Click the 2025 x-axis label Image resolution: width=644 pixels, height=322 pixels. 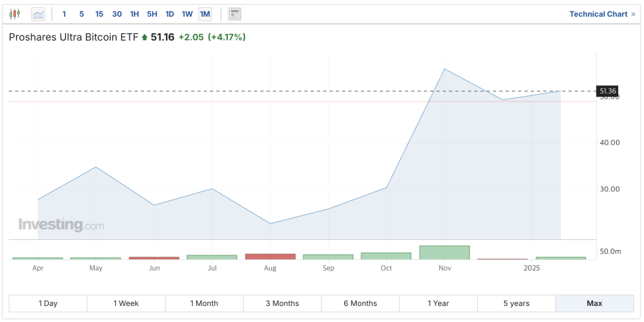(x=532, y=268)
